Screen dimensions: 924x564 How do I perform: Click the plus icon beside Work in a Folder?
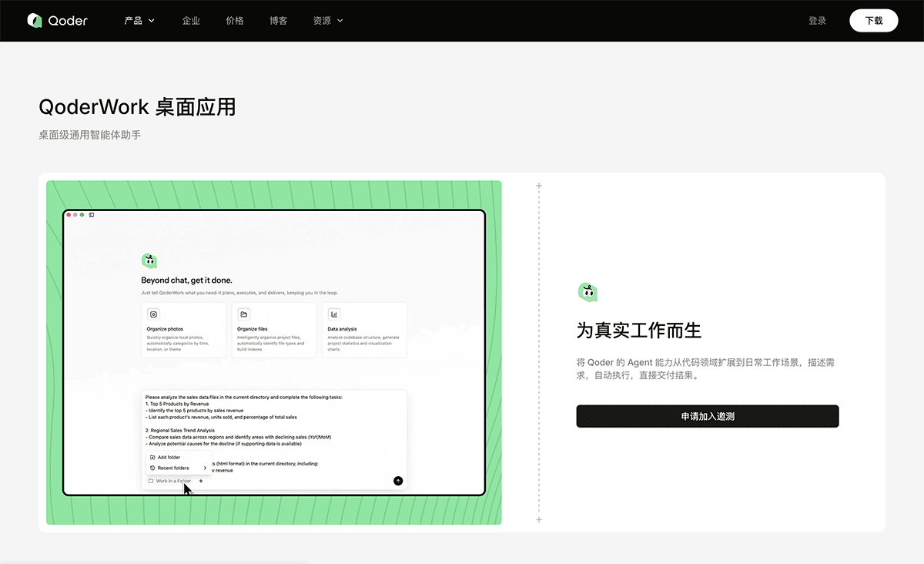coord(201,480)
